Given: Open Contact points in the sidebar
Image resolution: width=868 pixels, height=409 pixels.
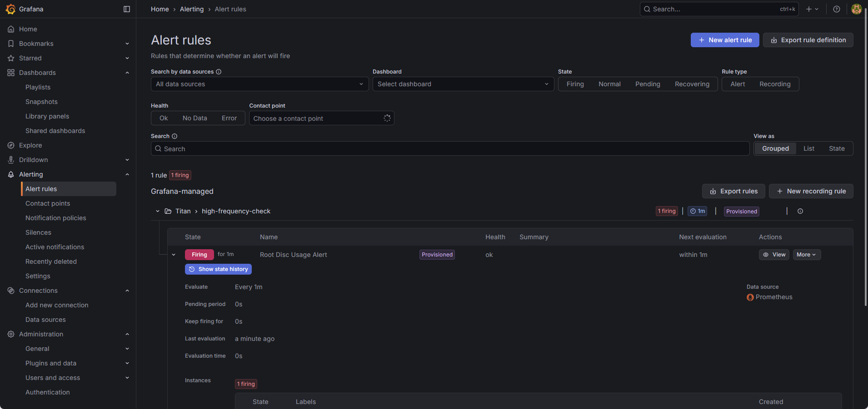Looking at the screenshot, I should (48, 203).
